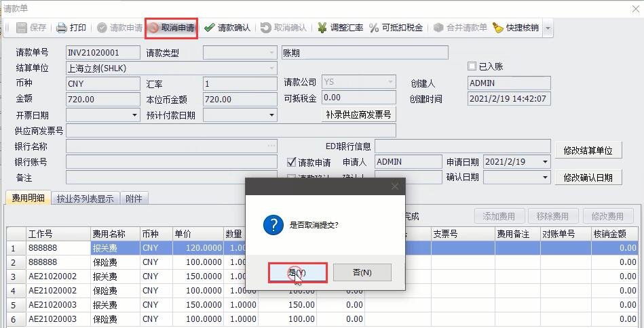Open the 开票日期 date dropdown

click(134, 115)
